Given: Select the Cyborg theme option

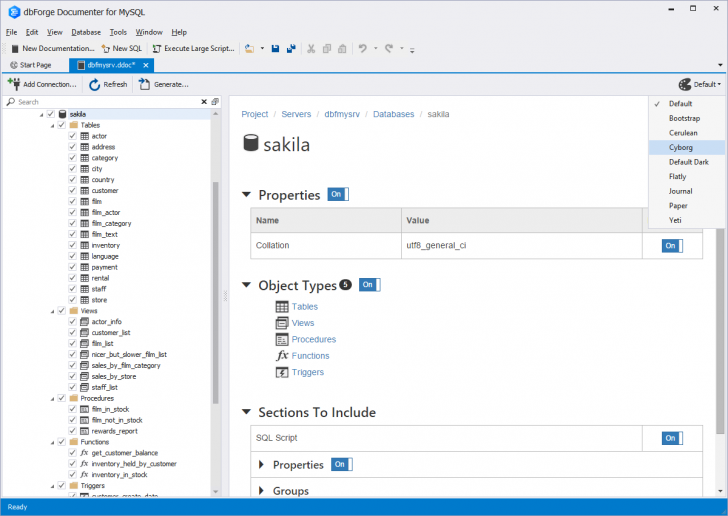Looking at the screenshot, I should coord(687,147).
